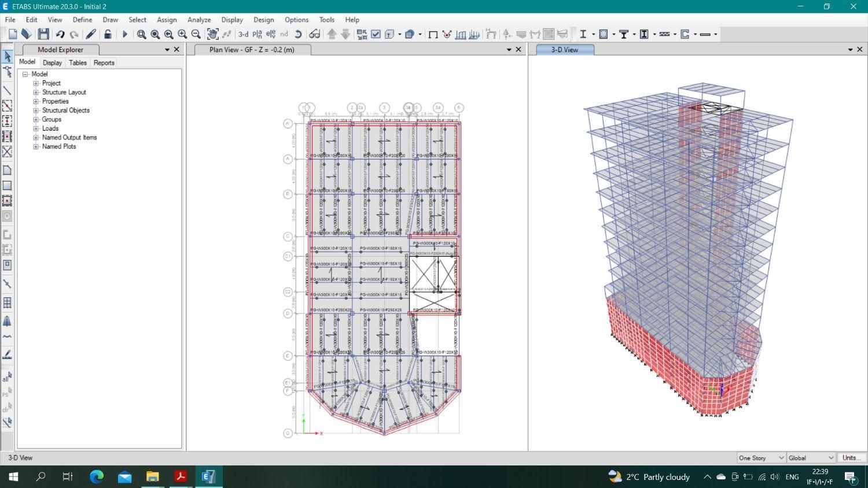Set Elevation view with the ele icon
This screenshot has width=868, height=488.
pyautogui.click(x=271, y=35)
